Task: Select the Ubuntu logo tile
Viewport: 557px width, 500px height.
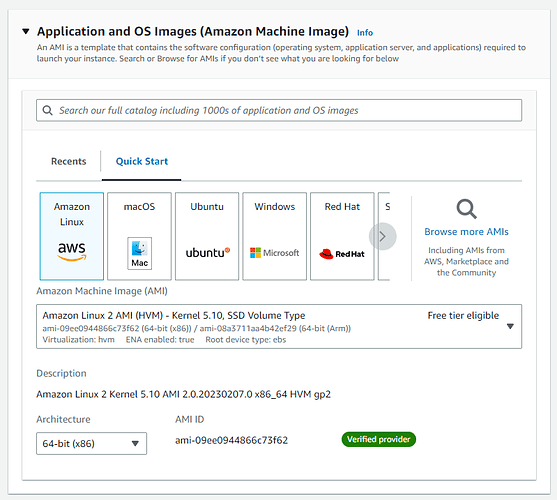Action: pyautogui.click(x=207, y=236)
